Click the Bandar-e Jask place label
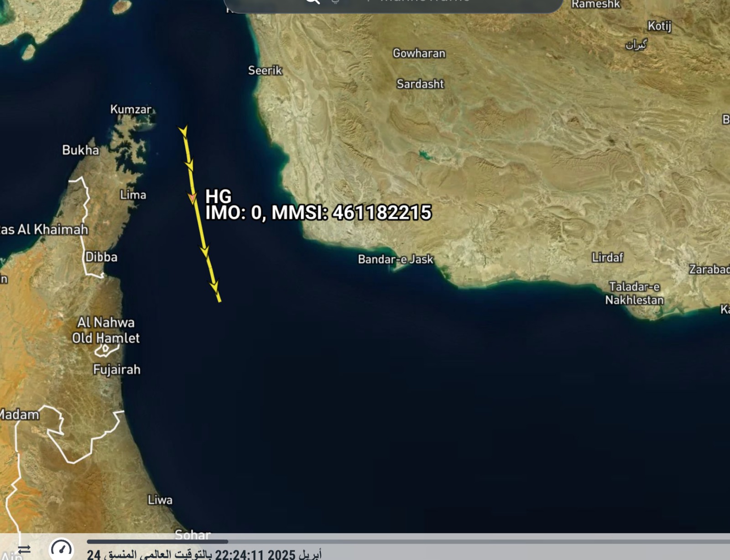The width and height of the screenshot is (730, 560). 396,259
